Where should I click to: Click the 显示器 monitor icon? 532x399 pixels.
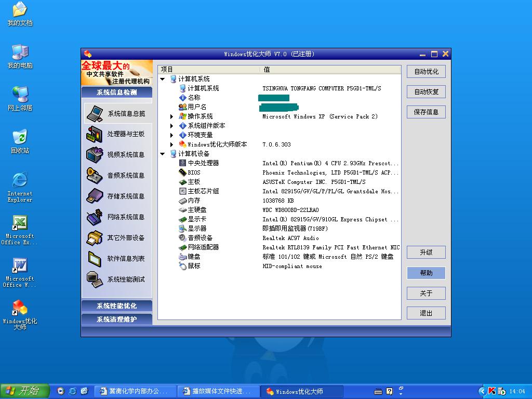coord(182,229)
